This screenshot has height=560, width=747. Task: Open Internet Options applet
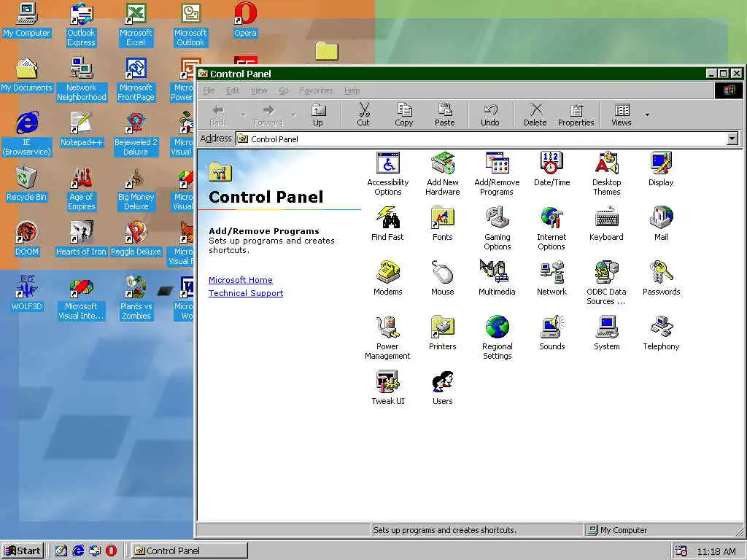[551, 228]
